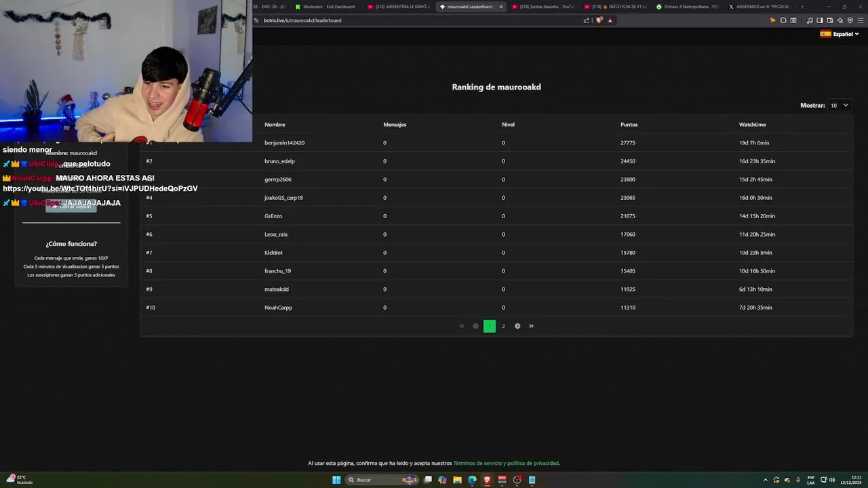Click the orange play icon in the toolbar

[772, 20]
